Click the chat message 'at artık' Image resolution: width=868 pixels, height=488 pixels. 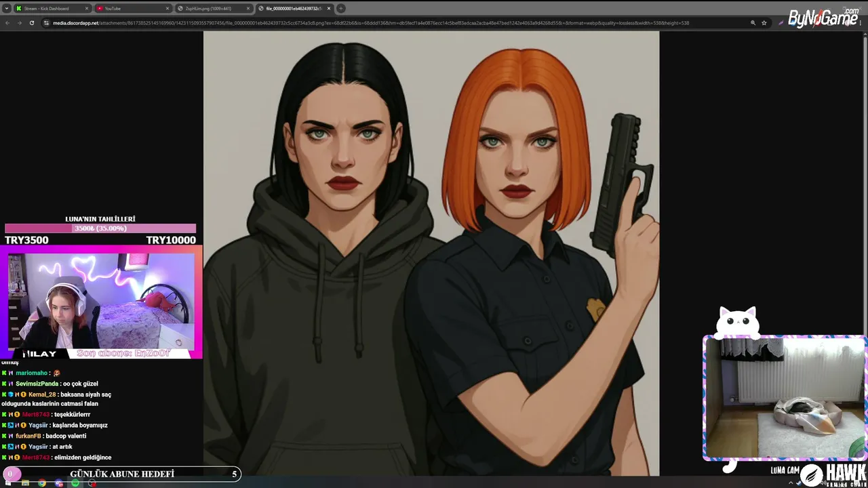(61, 447)
